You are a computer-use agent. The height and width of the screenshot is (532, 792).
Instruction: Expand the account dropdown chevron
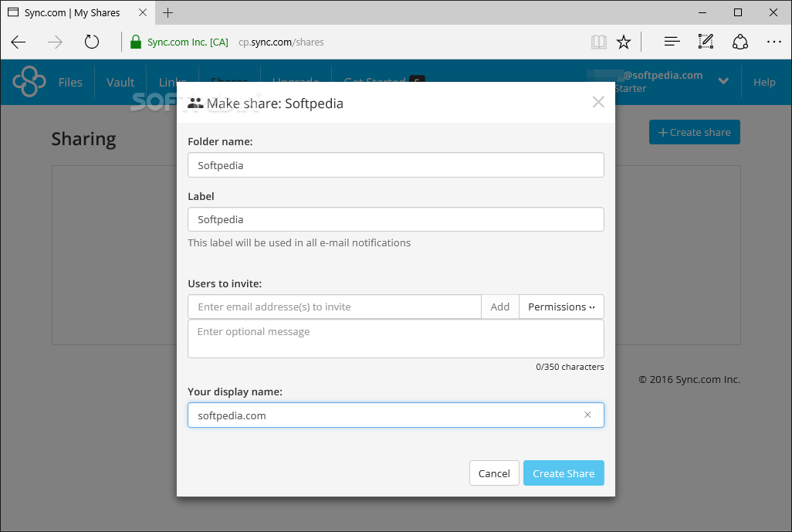click(x=723, y=81)
